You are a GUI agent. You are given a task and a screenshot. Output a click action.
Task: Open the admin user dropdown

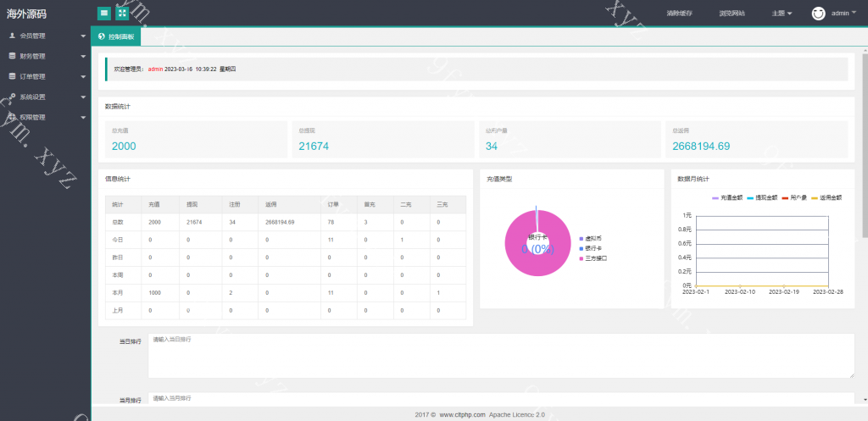(x=843, y=14)
